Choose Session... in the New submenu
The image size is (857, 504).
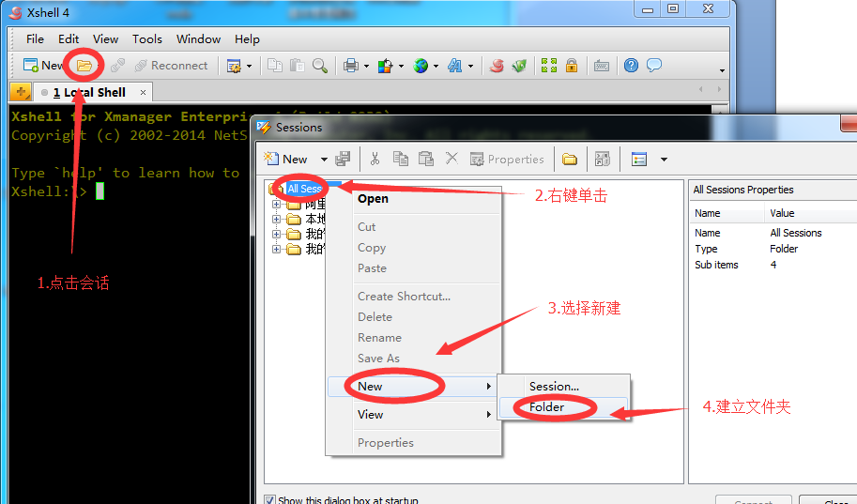[x=563, y=387]
